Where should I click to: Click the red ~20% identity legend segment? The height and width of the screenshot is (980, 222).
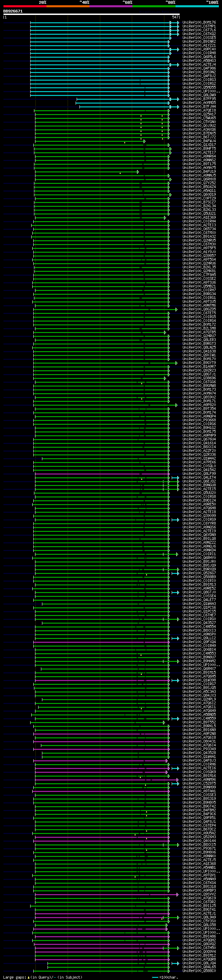[25, 6]
